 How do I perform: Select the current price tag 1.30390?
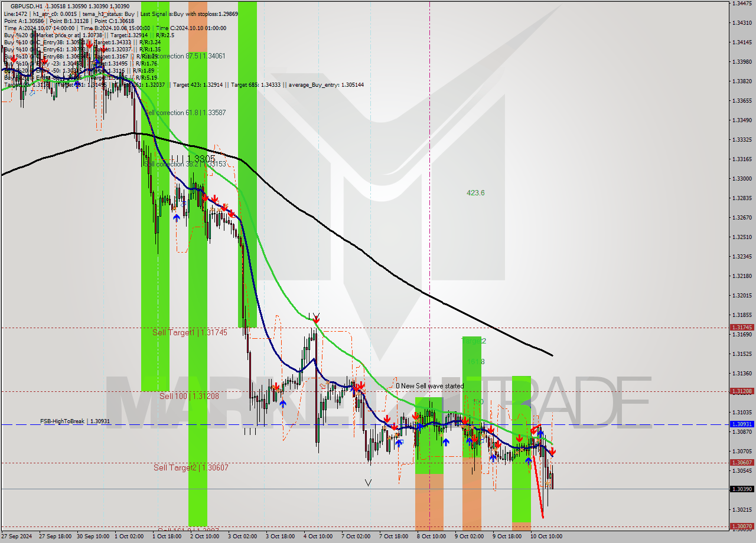[x=742, y=489]
